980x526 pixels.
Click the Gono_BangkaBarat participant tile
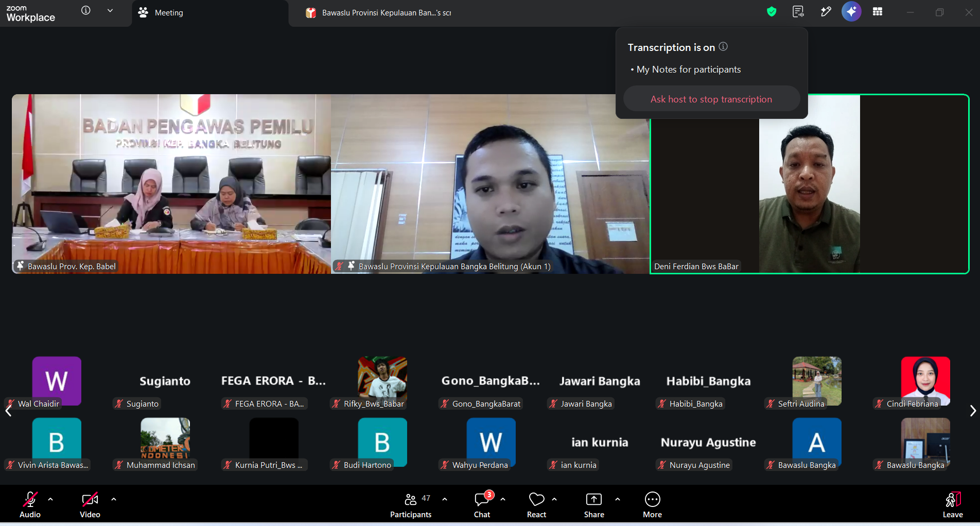point(491,382)
